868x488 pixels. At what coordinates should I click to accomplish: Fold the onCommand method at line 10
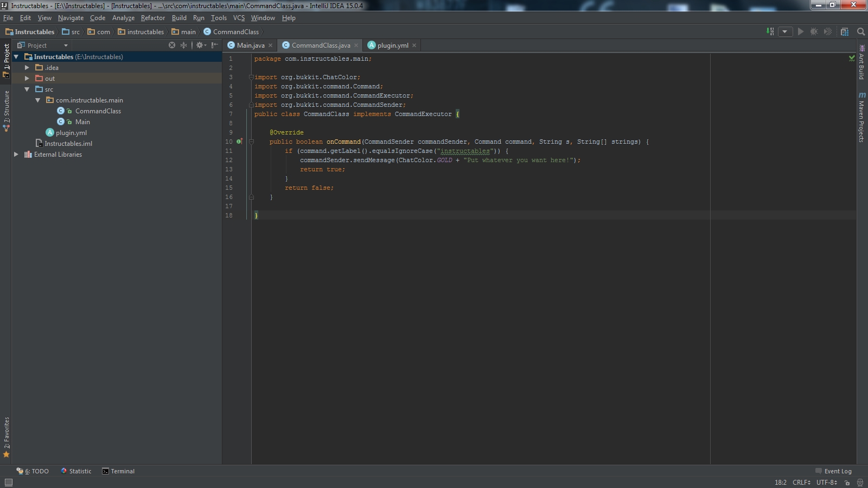point(251,142)
